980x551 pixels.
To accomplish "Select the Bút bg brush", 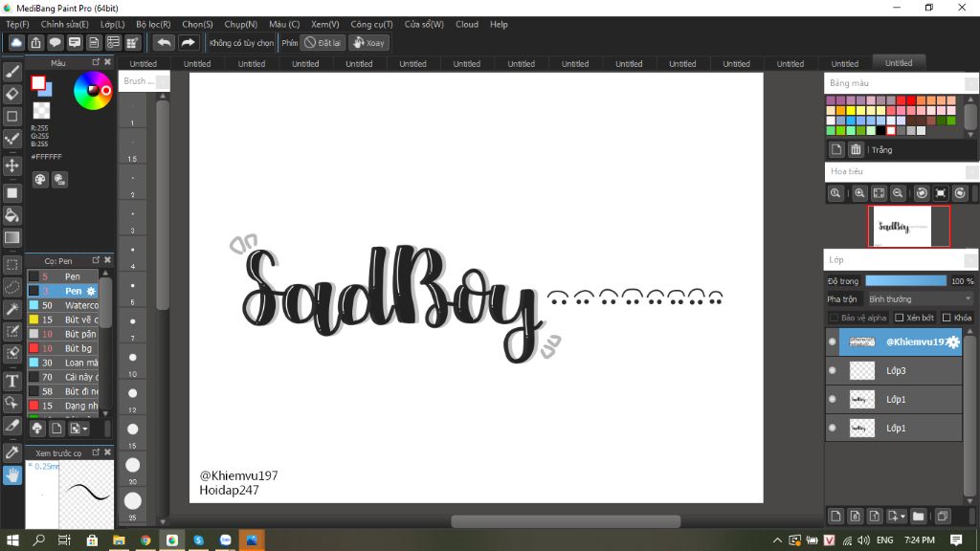I will coord(62,348).
